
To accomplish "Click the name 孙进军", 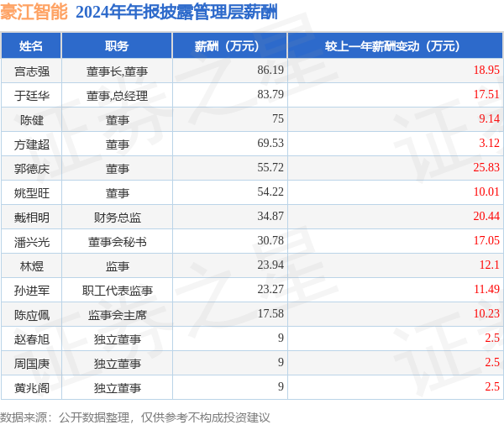I will (32, 291).
